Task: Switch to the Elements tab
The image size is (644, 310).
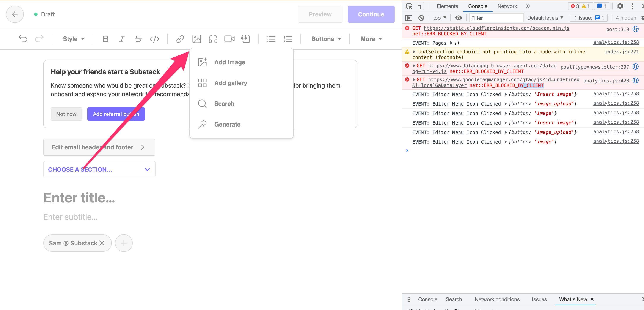Action: tap(447, 6)
